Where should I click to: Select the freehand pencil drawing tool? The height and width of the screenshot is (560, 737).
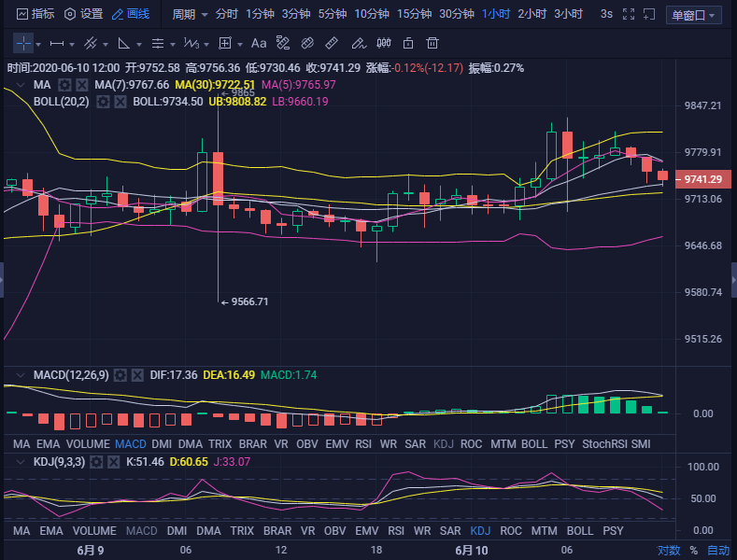point(359,44)
